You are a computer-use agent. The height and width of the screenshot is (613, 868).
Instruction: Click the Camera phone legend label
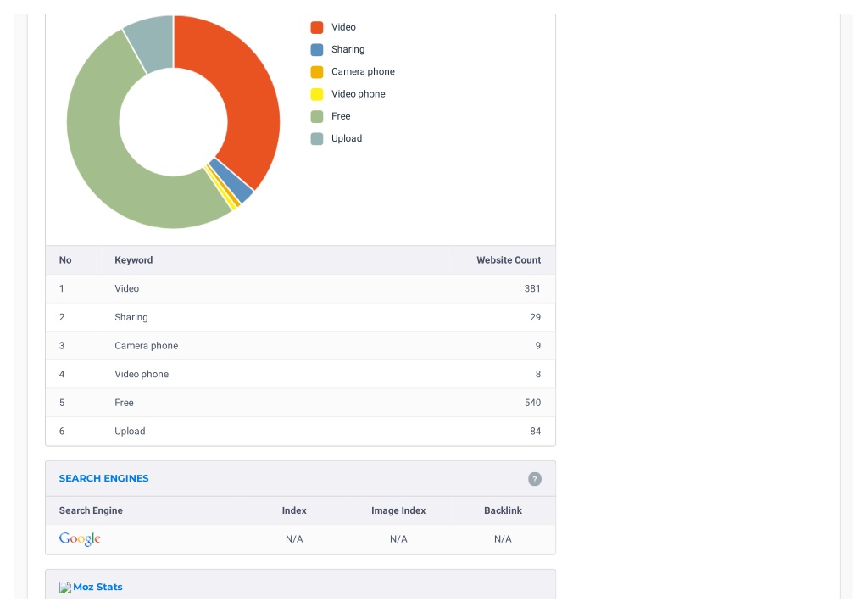[363, 71]
